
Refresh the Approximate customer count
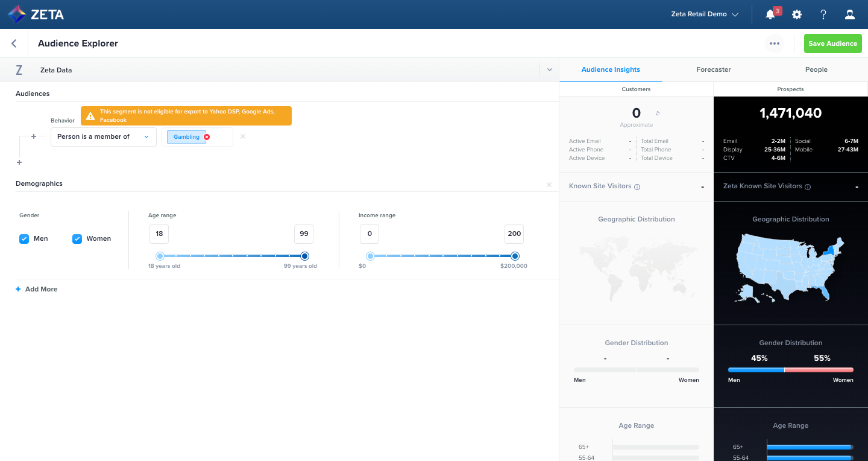click(x=657, y=115)
